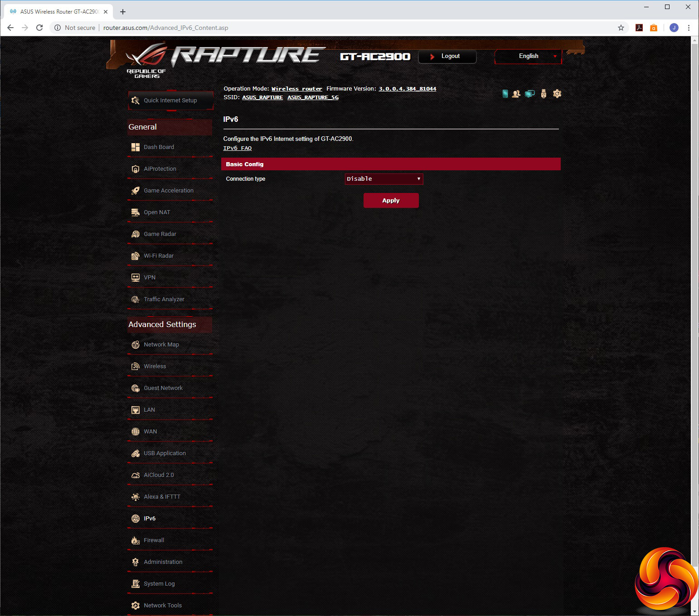Click the AiCloud 2.0 cloud icon
The width and height of the screenshot is (699, 616).
[x=135, y=475]
